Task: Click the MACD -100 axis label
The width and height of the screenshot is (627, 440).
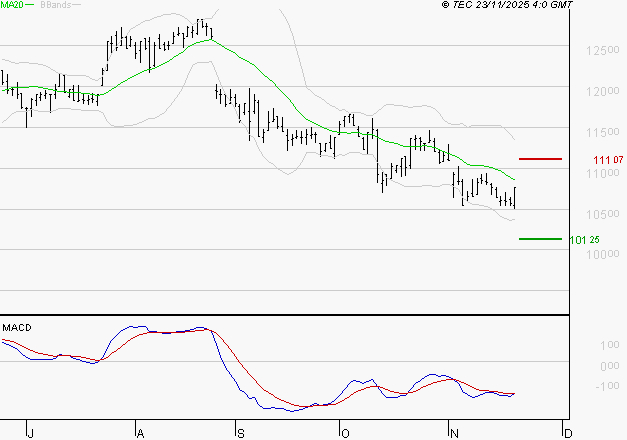Action: click(x=607, y=386)
